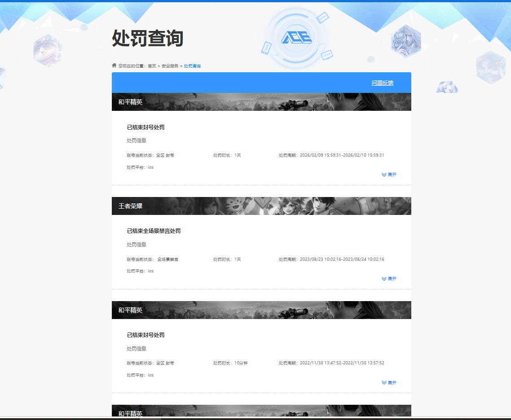Open the 首页 breadcrumb entry
The image size is (511, 420).
[152, 66]
